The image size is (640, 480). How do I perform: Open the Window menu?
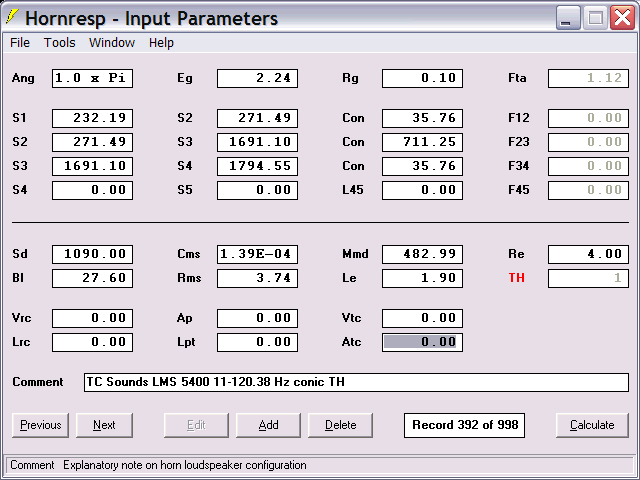click(112, 42)
